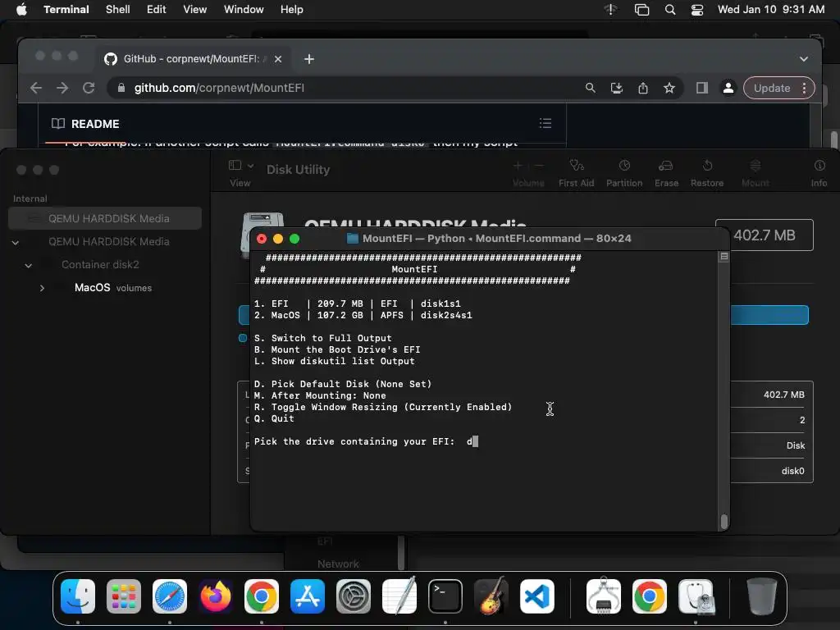Click the Chrome address bar URL
This screenshot has width=840, height=630.
point(218,88)
